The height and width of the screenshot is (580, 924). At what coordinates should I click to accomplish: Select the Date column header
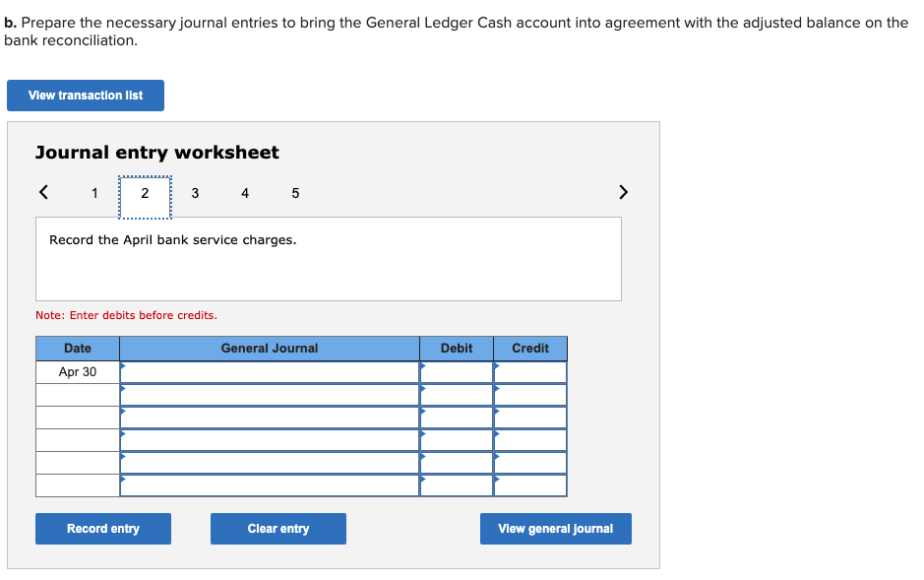78,349
